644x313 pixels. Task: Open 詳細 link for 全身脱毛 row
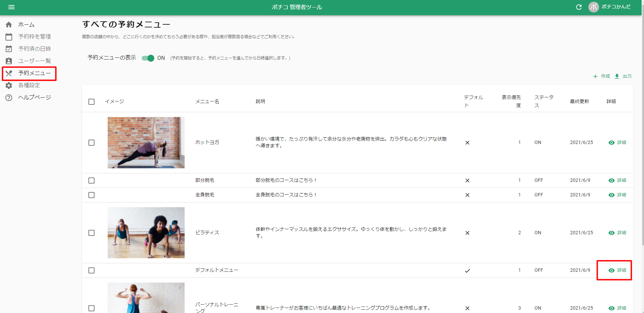click(621, 195)
